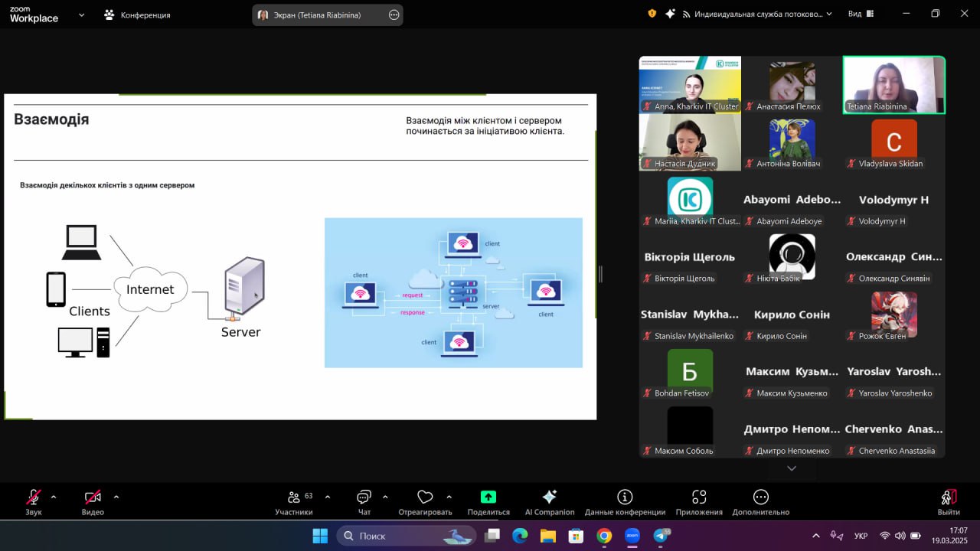This screenshot has height=551, width=980.
Task: Unmute the microphone (Звук)
Action: click(34, 497)
